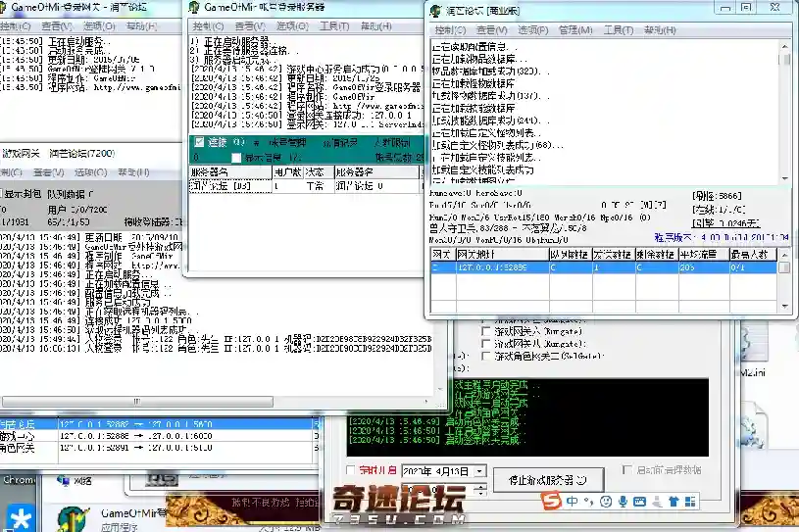Image resolution: width=799 pixels, height=532 pixels.
Task: Activate the IME microphone voice input
Action: coord(623,502)
